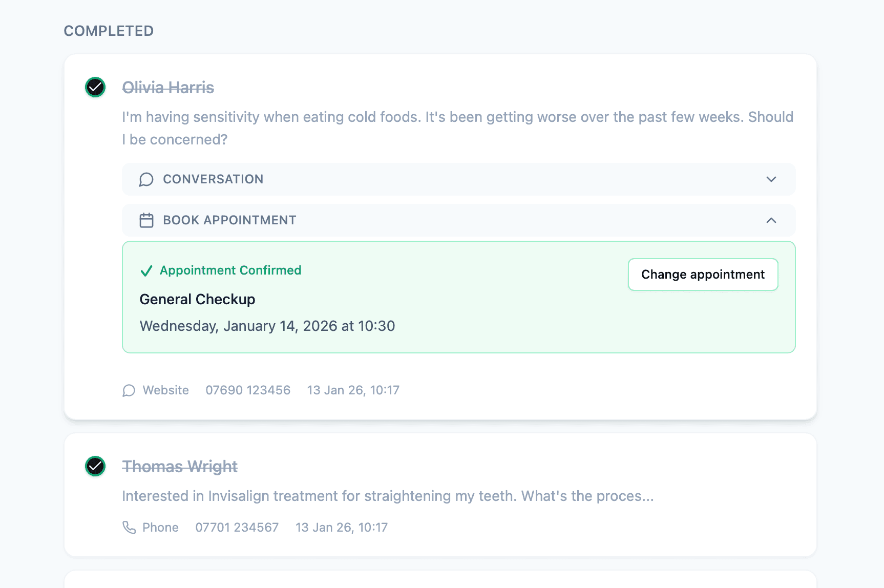
Task: Click Olivia Harris struck-through name
Action: (168, 88)
